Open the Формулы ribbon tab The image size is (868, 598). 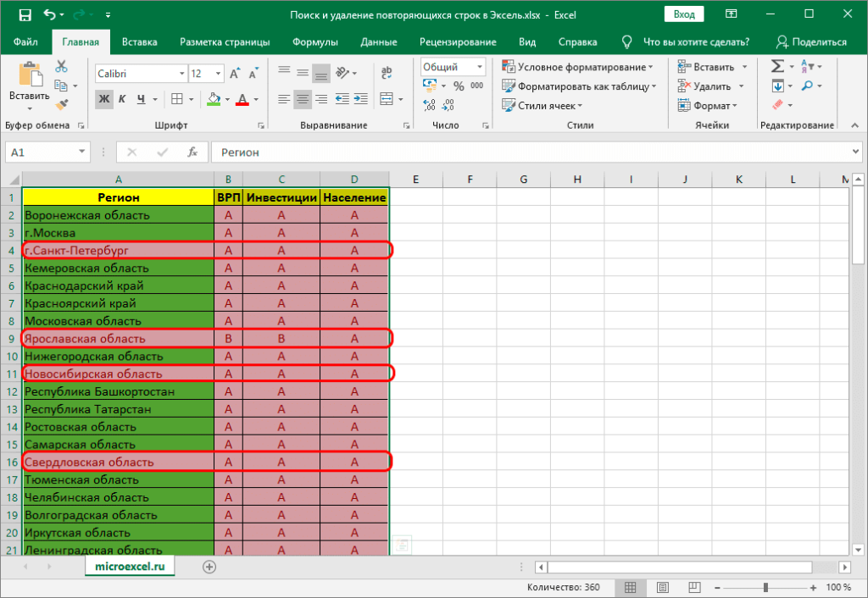(x=315, y=42)
